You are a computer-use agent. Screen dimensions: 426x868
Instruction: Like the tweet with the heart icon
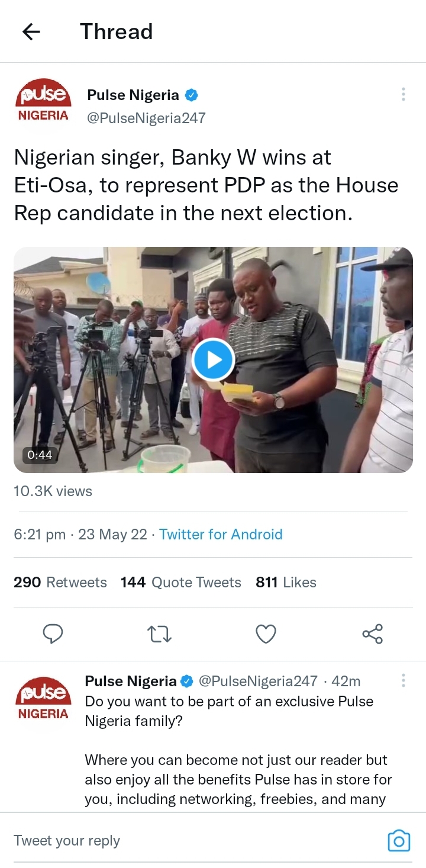tap(266, 634)
